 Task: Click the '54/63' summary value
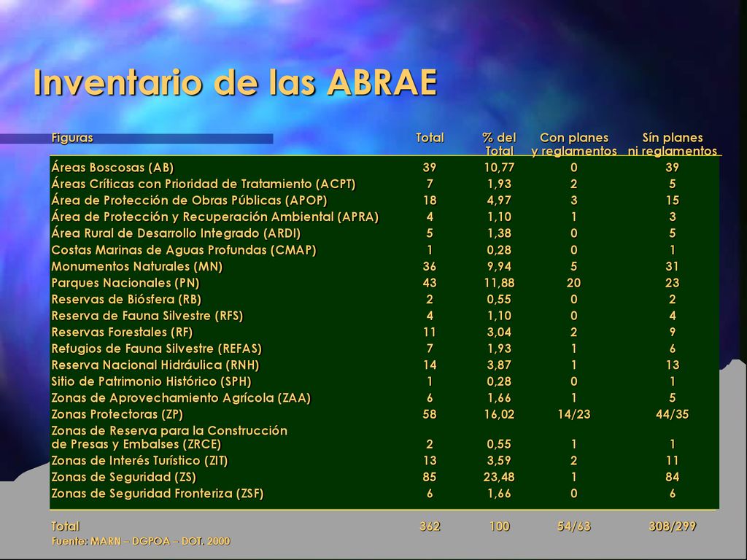point(574,526)
